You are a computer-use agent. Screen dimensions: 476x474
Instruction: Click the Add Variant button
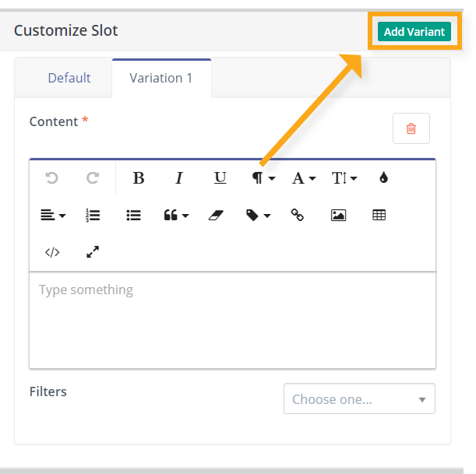pyautogui.click(x=414, y=32)
